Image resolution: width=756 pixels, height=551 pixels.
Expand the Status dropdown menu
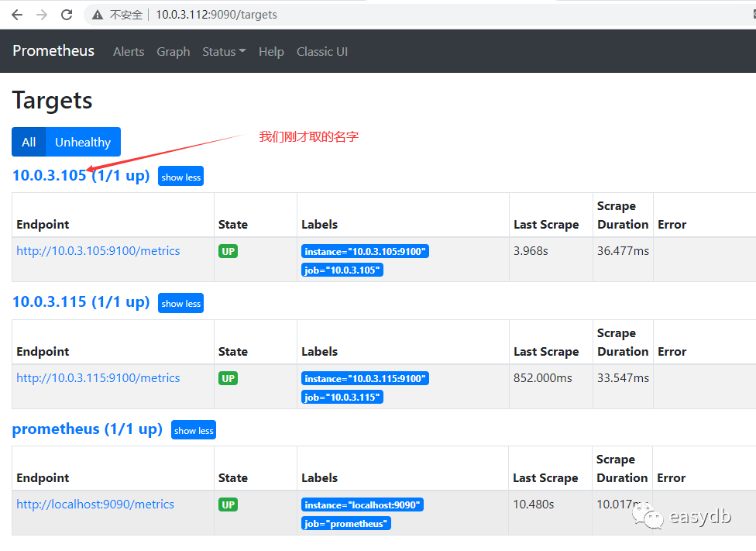click(224, 52)
